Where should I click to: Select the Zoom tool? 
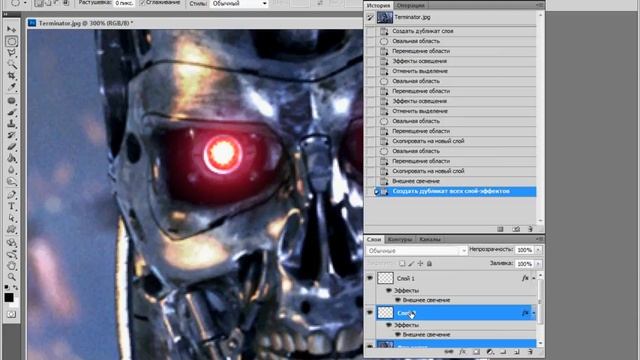[11, 277]
